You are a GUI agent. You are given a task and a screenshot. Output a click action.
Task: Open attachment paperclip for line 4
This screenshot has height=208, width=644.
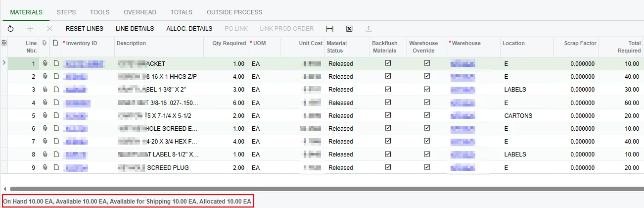(x=45, y=103)
